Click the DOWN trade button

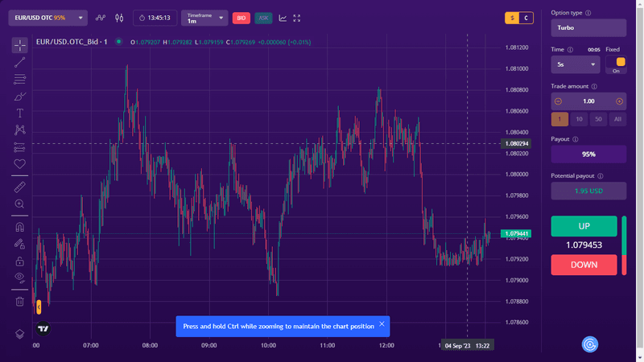coord(584,265)
